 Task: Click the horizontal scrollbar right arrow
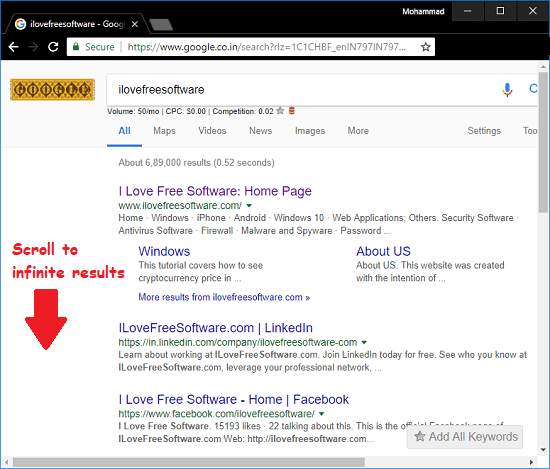(531, 462)
